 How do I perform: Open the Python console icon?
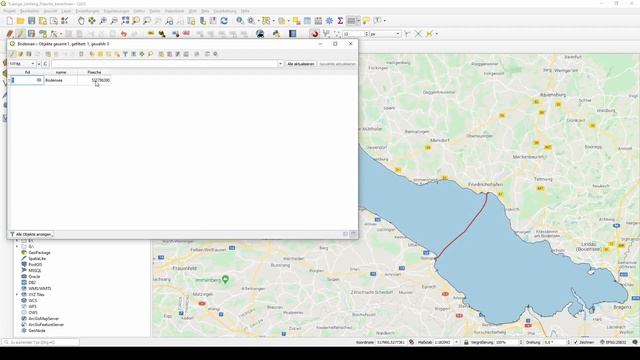pos(276,34)
